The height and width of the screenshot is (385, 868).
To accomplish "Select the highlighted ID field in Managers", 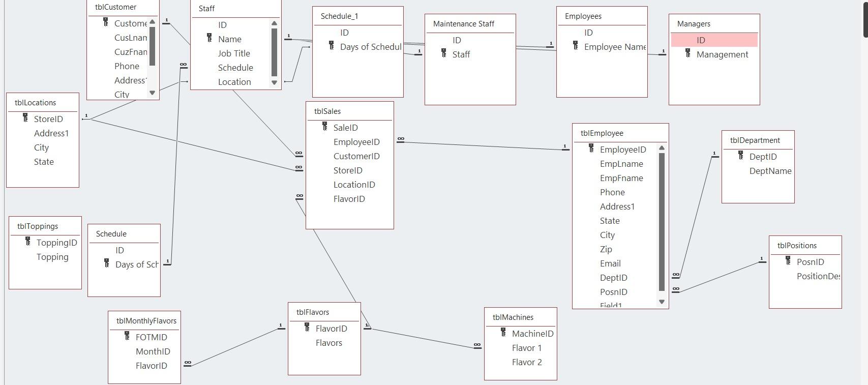I will coord(714,40).
